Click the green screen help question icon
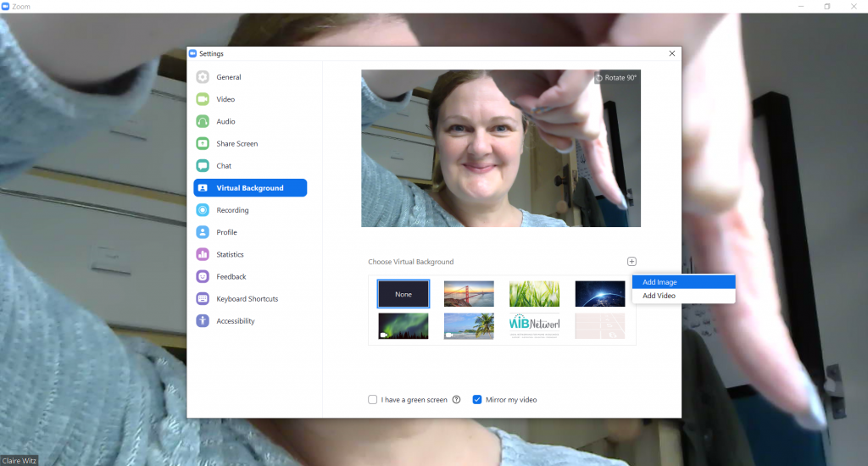 456,400
